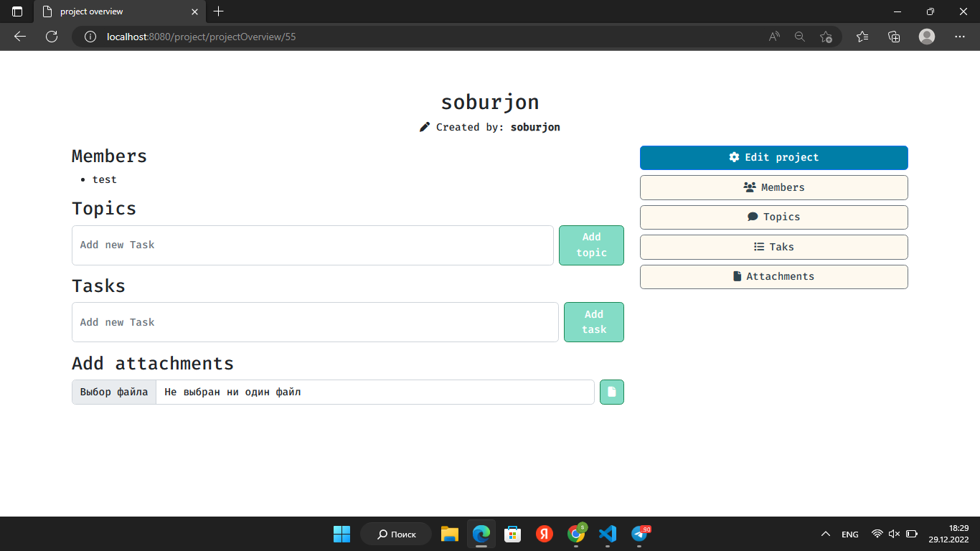The height and width of the screenshot is (551, 980).
Task: Open the Collections icon
Action: pyautogui.click(x=894, y=37)
